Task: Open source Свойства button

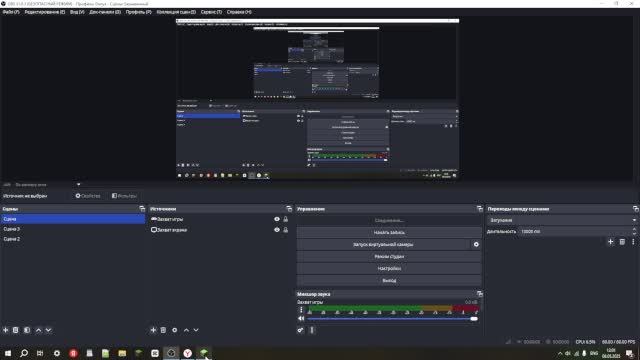Action: tap(88, 196)
